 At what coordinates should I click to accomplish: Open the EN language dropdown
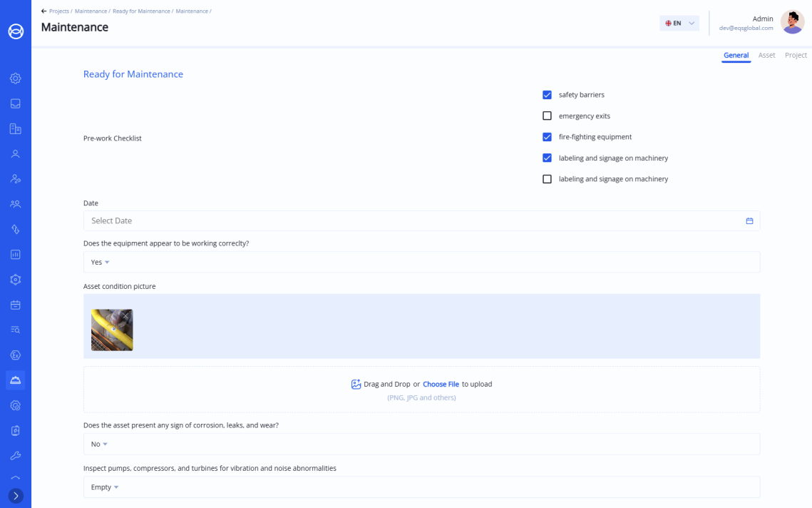coord(679,24)
